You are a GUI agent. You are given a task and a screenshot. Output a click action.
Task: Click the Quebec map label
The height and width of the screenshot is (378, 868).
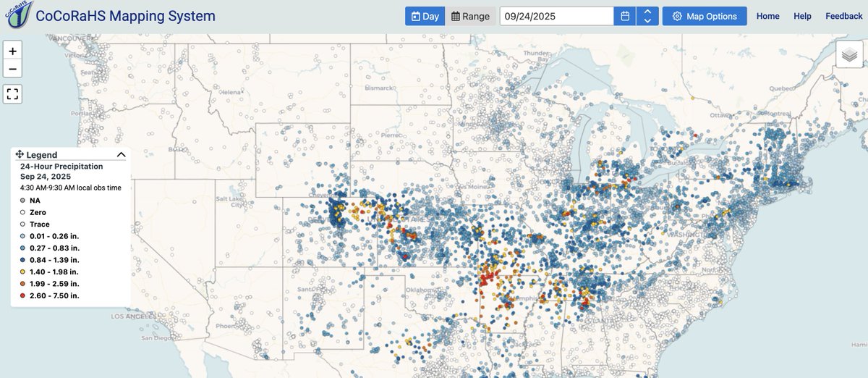click(782, 88)
